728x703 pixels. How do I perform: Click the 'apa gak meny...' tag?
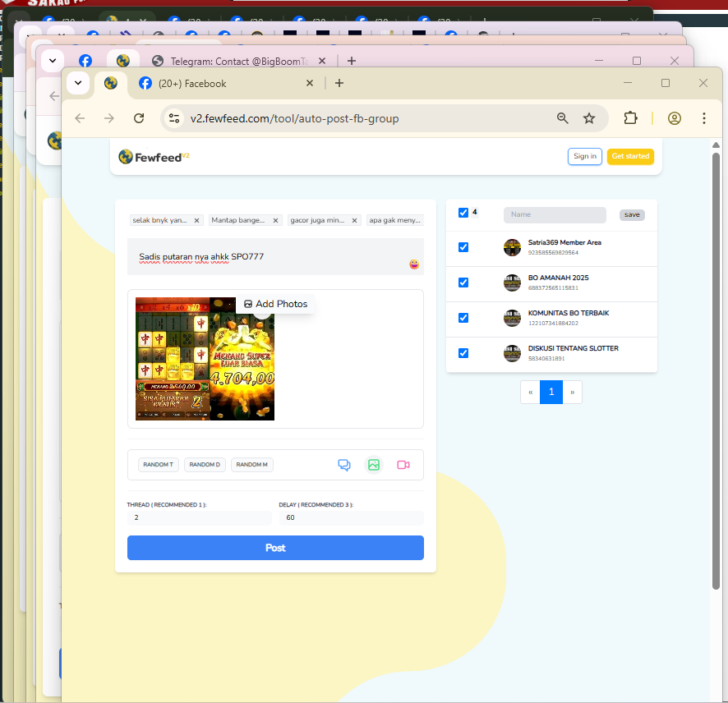pos(395,220)
